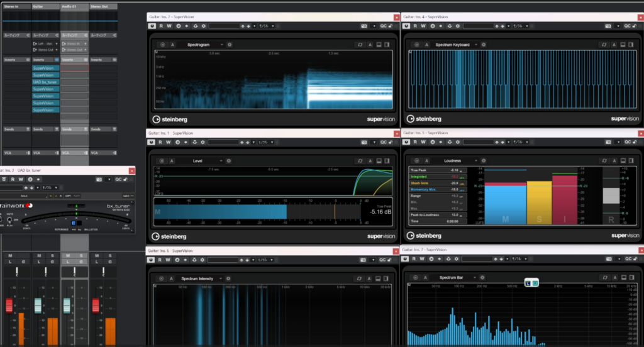Viewport: 644px width, 347px height.
Task: Click snapshot camera icon in Ins. 5 Loudness window
Action: 608,142
